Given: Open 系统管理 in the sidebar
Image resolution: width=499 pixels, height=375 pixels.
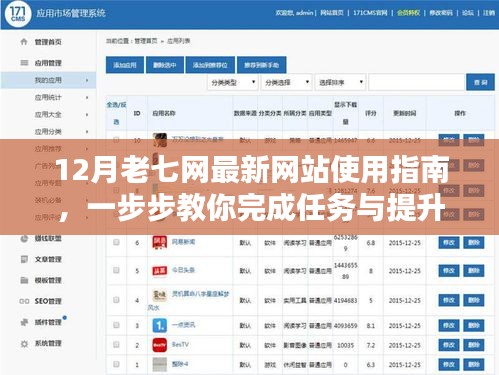Looking at the screenshot, I should 48,343.
